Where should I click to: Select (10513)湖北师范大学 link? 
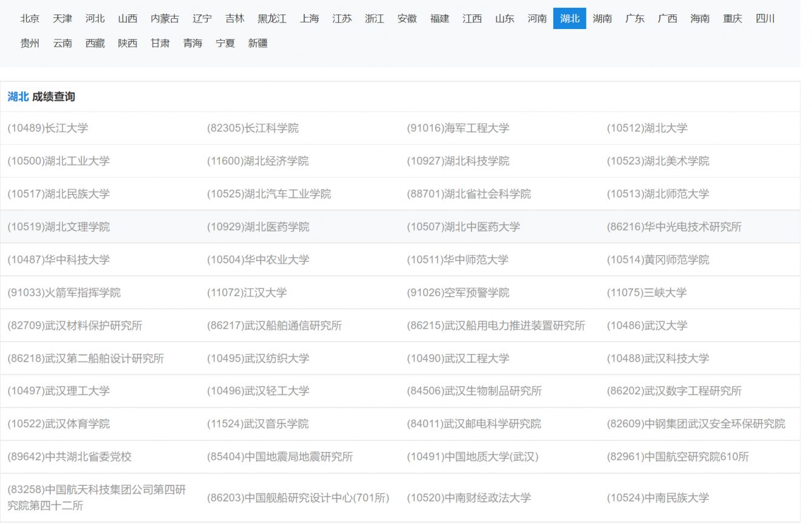coord(658,194)
